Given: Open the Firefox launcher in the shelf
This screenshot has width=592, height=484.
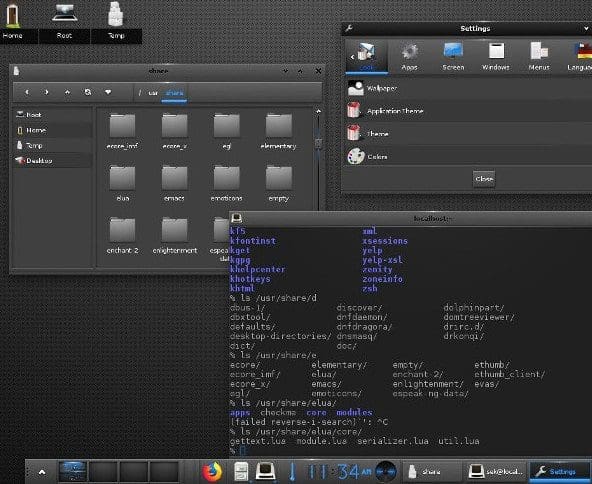Looking at the screenshot, I should point(211,472).
